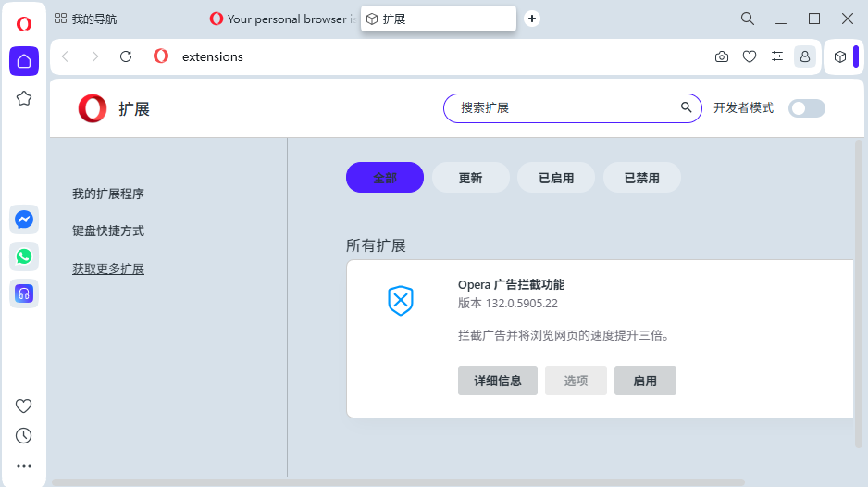Reload the extensions page
The height and width of the screenshot is (487, 868).
[x=126, y=56]
